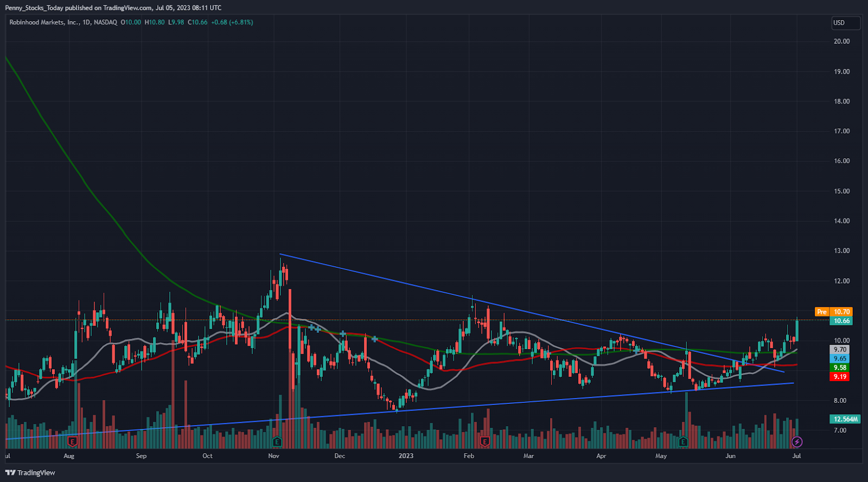Image resolution: width=868 pixels, height=482 pixels.
Task: Click the low value L9.98
Action: point(176,22)
